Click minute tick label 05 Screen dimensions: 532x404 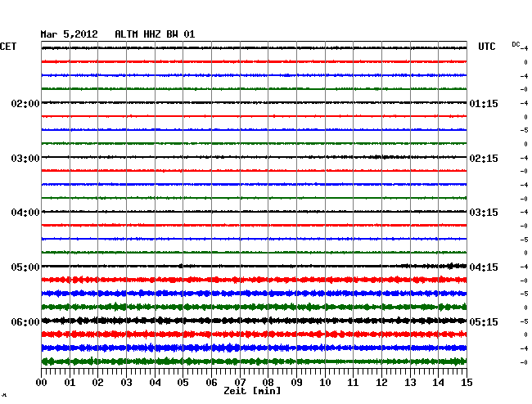coord(183,383)
